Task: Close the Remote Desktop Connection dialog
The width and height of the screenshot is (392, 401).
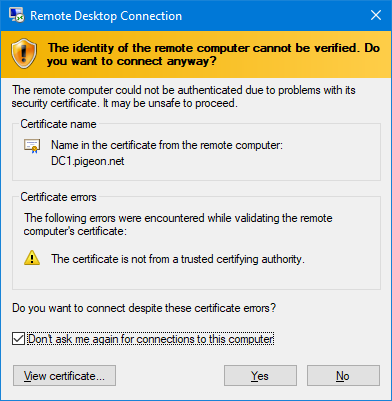Action: [376, 15]
